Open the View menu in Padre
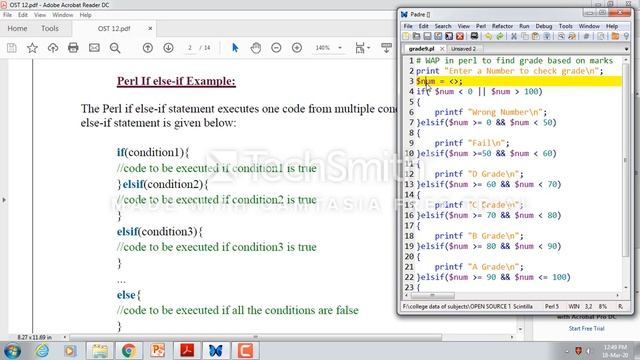The height and width of the screenshot is (360, 640). coord(464,26)
